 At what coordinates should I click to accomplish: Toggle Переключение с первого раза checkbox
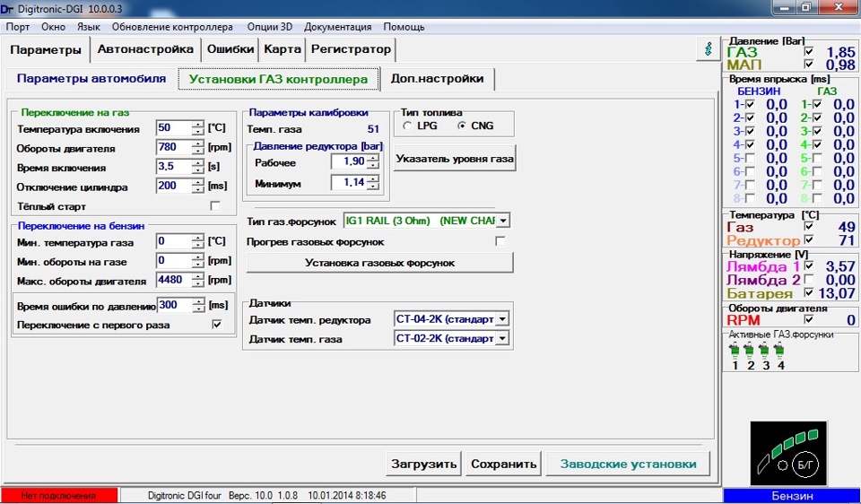point(217,325)
